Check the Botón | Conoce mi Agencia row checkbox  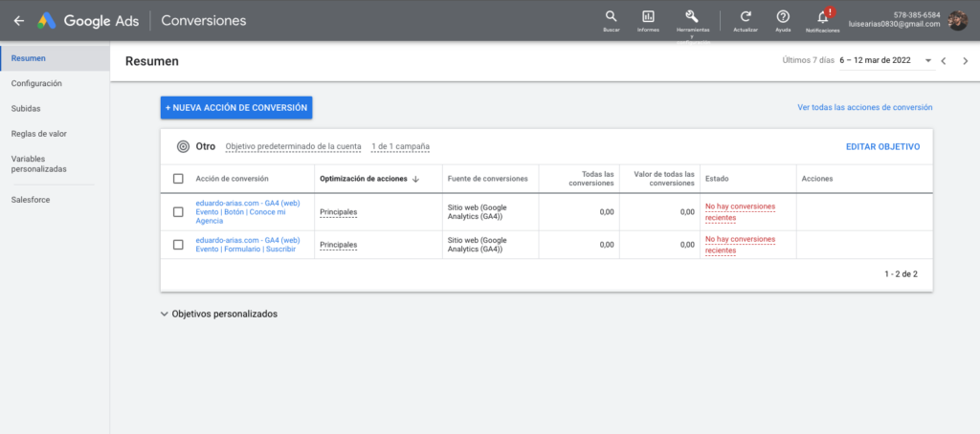178,212
